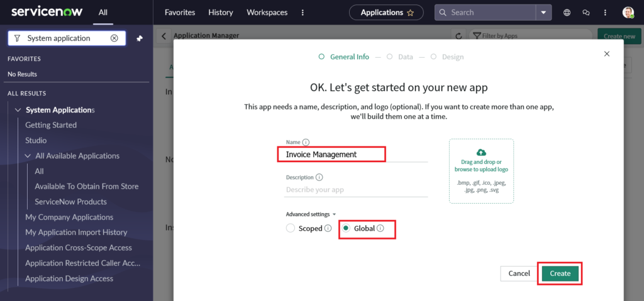Favorite Applications with the star icon

pyautogui.click(x=410, y=13)
